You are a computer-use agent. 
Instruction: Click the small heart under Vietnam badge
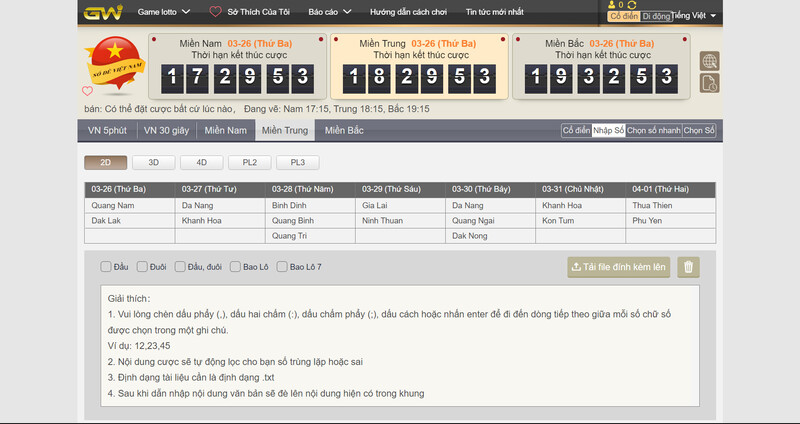tap(87, 91)
